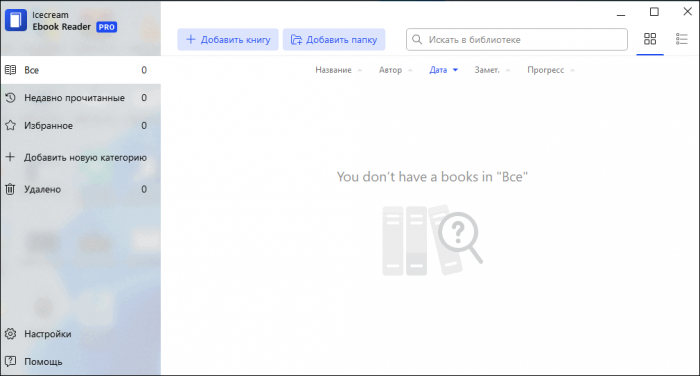Image resolution: width=700 pixels, height=376 pixels.
Task: Click Добавить новую категорию
Action: pyautogui.click(x=81, y=158)
